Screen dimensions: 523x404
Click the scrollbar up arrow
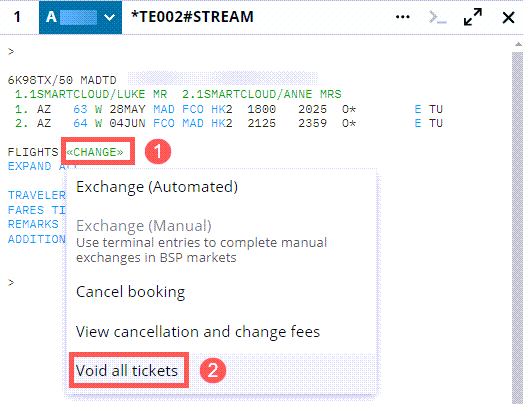tap(518, 44)
